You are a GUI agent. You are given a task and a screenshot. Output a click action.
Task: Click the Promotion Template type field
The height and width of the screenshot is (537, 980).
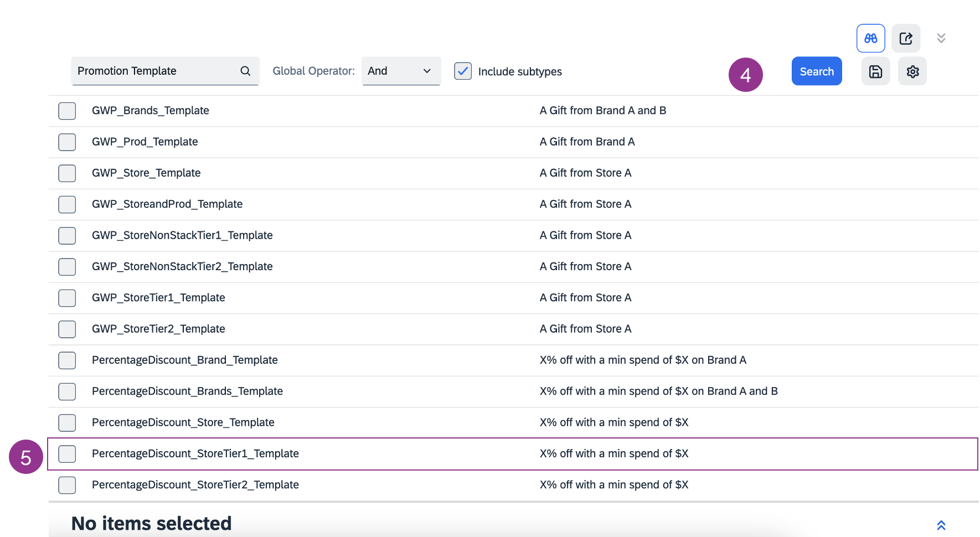point(155,71)
